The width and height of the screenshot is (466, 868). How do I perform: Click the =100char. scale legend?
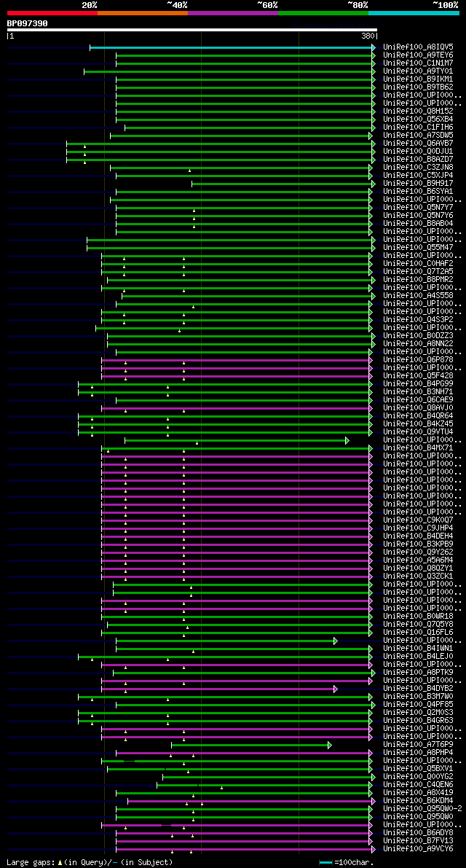tap(347, 863)
